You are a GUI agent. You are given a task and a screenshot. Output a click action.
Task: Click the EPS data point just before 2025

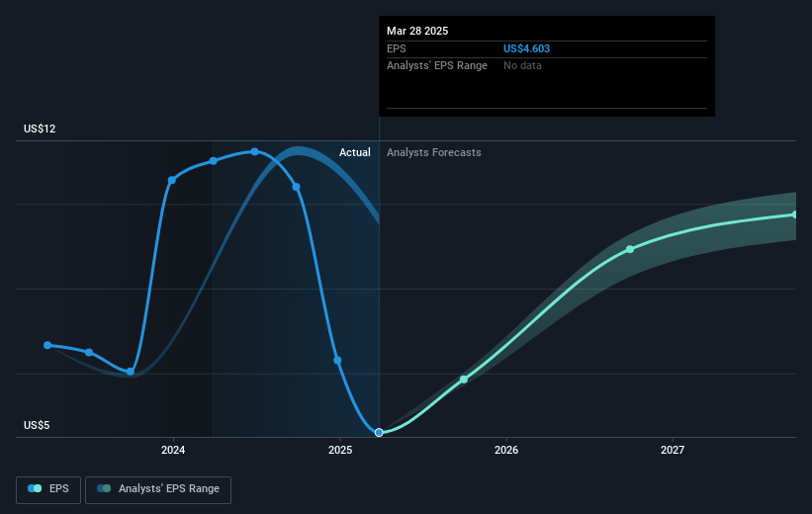[x=337, y=360]
